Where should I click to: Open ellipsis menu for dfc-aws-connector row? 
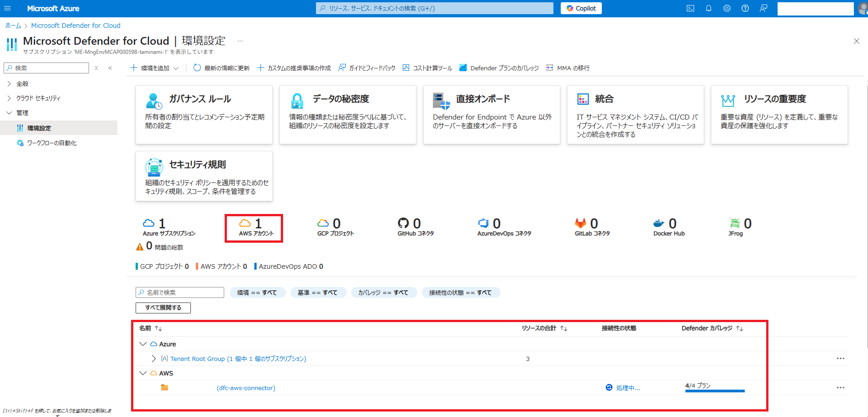(841, 388)
